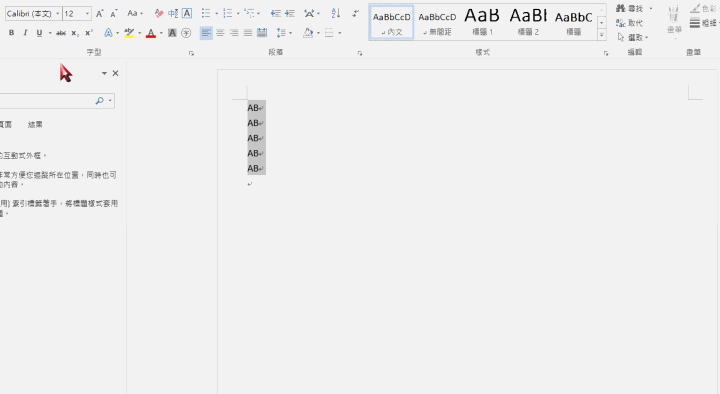The height and width of the screenshot is (394, 720).
Task: Toggle strikethrough formatting
Action: tap(61, 33)
